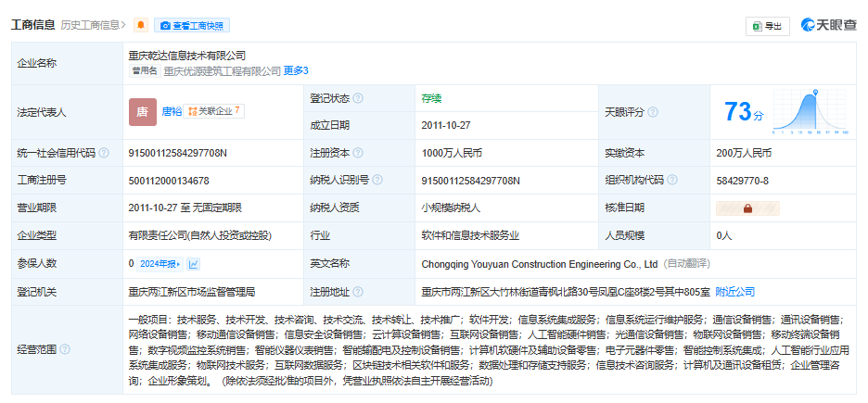This screenshot has width=868, height=403.
Task: Click the 天眼查 logo
Action: pos(829,25)
